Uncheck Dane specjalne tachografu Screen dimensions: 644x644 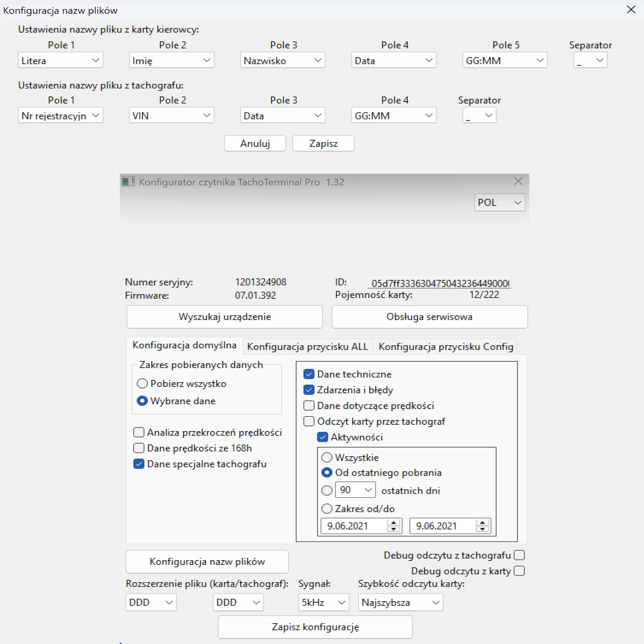click(139, 464)
